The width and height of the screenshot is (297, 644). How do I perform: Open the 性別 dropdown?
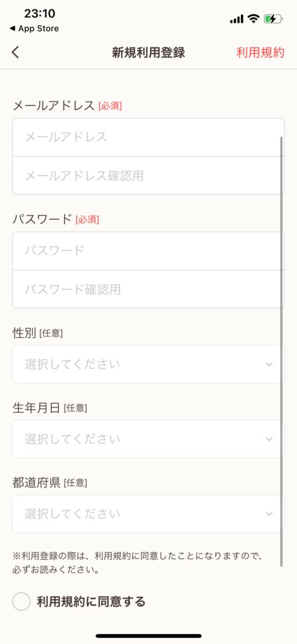point(148,364)
